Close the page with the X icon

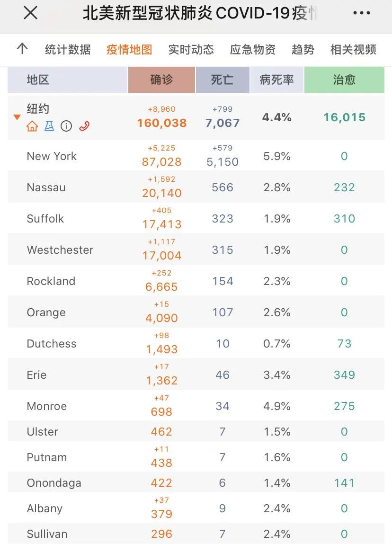click(30, 13)
